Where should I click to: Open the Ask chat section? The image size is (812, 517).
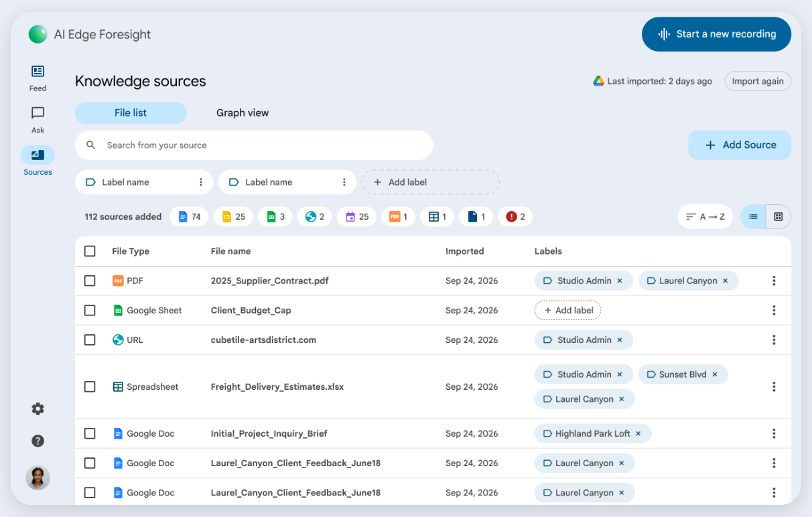pos(38,119)
